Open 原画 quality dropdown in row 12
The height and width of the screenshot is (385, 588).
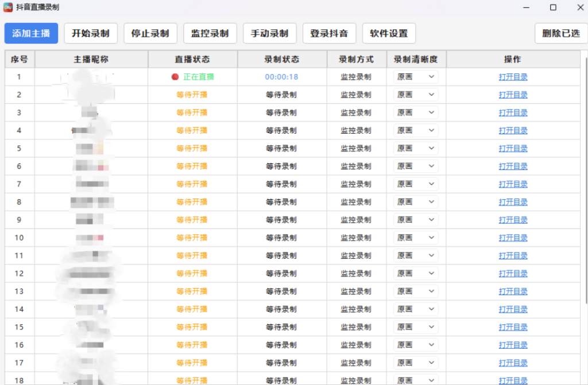pyautogui.click(x=416, y=273)
